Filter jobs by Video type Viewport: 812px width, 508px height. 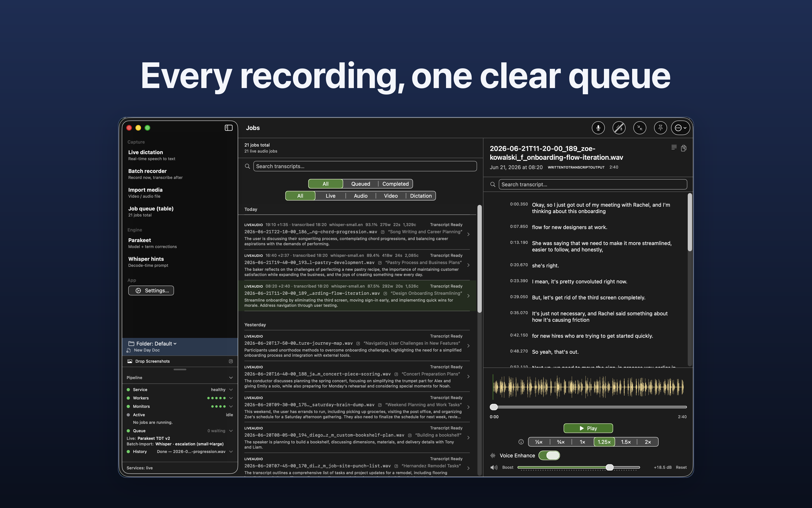pos(391,196)
